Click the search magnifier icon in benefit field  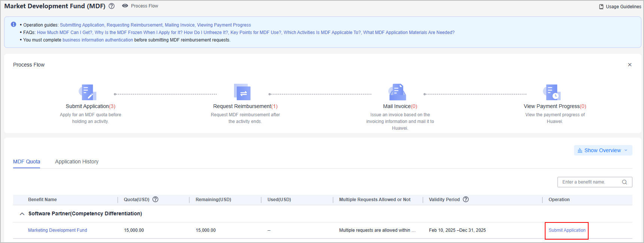coord(625,182)
